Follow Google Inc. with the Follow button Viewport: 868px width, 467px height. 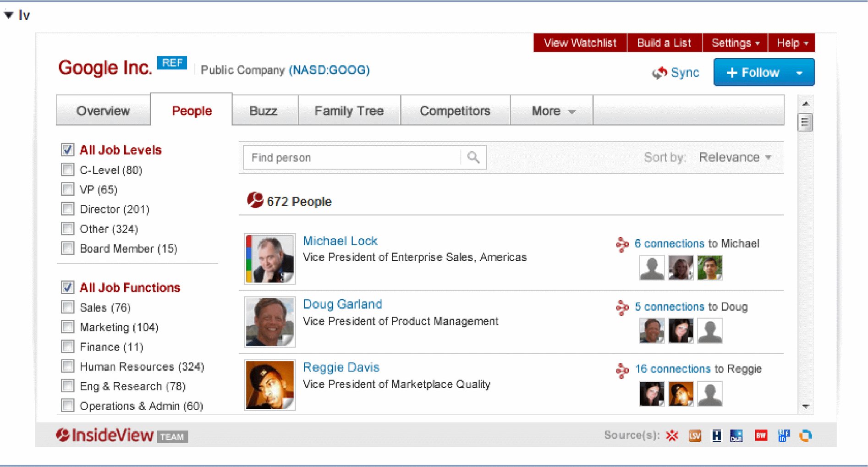[x=753, y=72]
